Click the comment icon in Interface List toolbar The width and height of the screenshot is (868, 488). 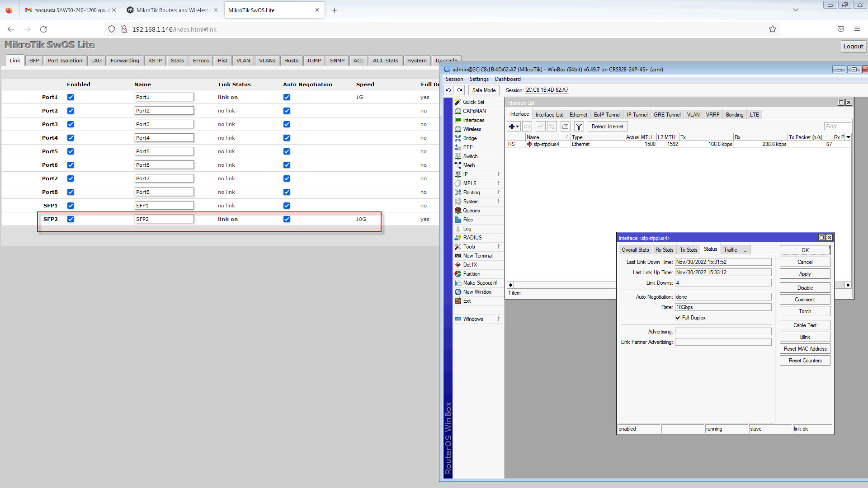point(565,127)
